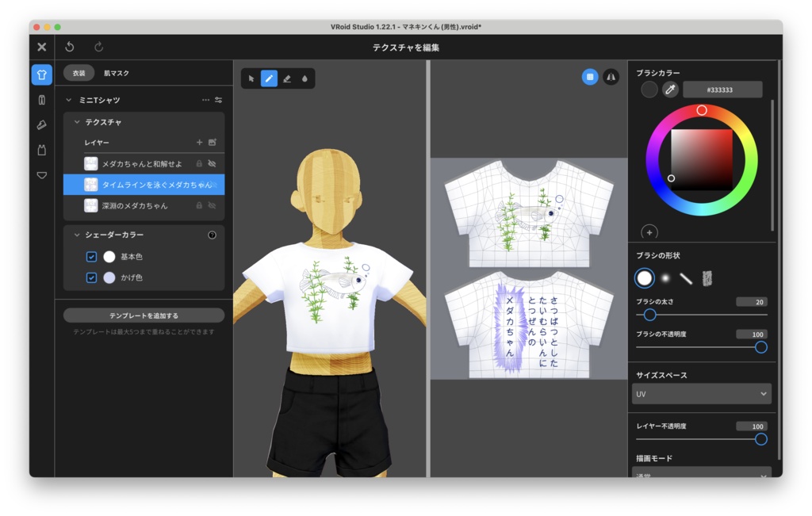Uncheck the 基本色 checkbox
Screen dimensions: 812x516
click(91, 257)
